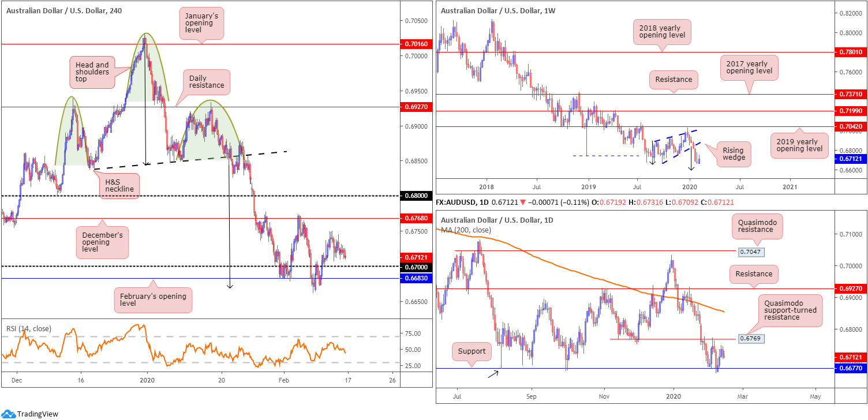The width and height of the screenshot is (868, 420).
Task: Select the 0.7047 level tag
Action: pos(751,252)
